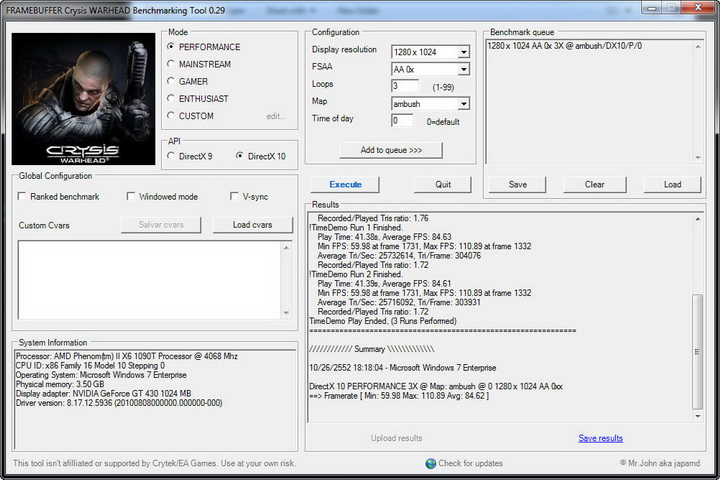Click the grayed Salvar cvars button

click(x=161, y=225)
